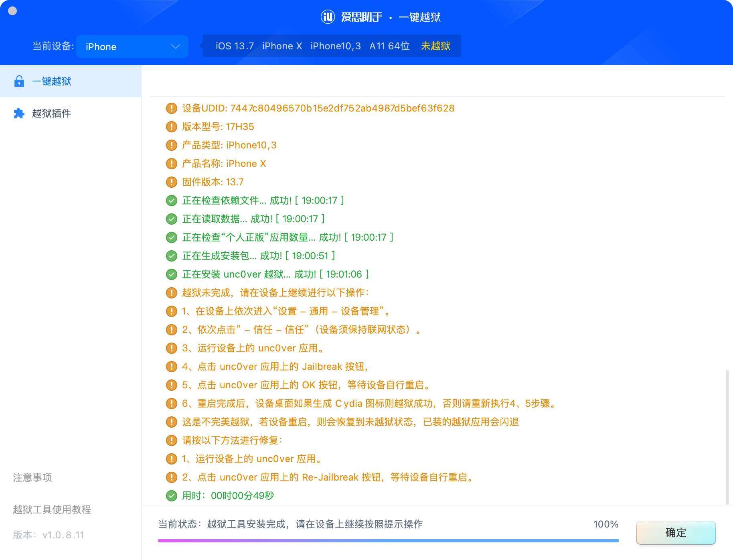Click the 100% progress bar

pos(388,541)
